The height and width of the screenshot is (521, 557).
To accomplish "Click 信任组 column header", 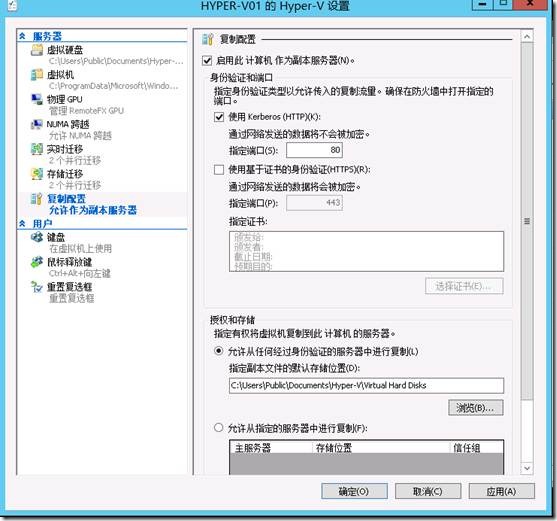I will click(x=476, y=447).
